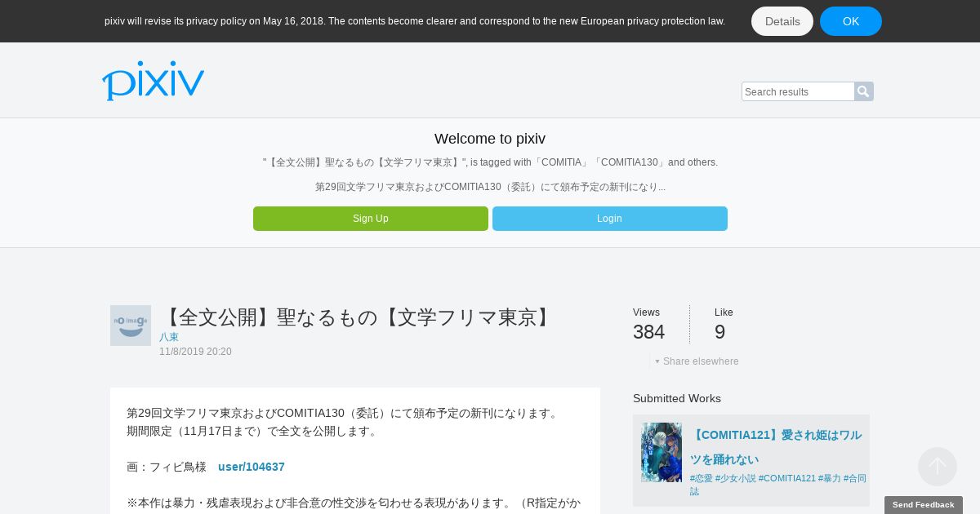
Task: Click the green Sign Up button
Action: coord(371,219)
